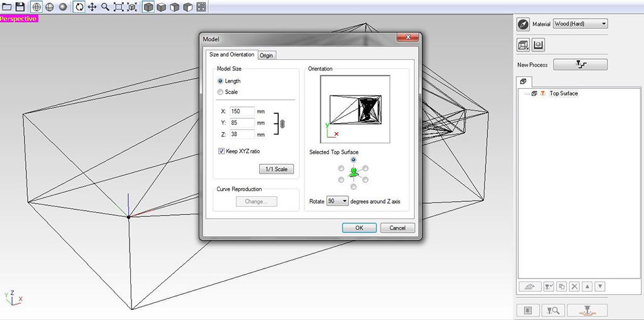Click the OK button

point(359,228)
